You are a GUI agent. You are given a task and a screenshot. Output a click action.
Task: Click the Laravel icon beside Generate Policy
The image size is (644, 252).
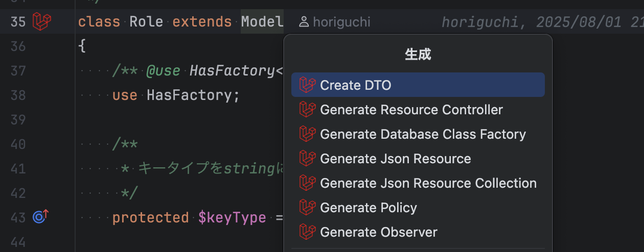pos(307,207)
